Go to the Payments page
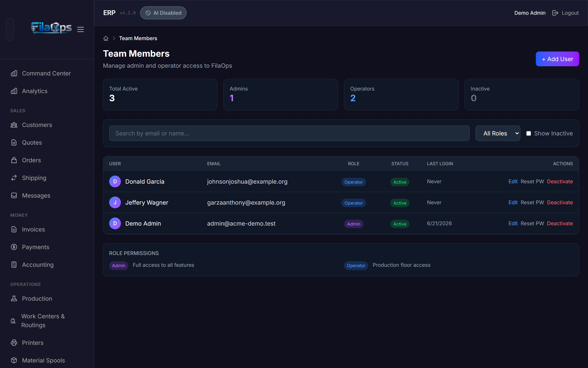This screenshot has width=588, height=368. (x=47, y=247)
